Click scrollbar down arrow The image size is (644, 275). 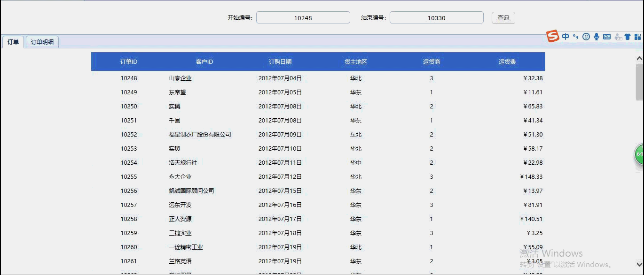click(639, 264)
